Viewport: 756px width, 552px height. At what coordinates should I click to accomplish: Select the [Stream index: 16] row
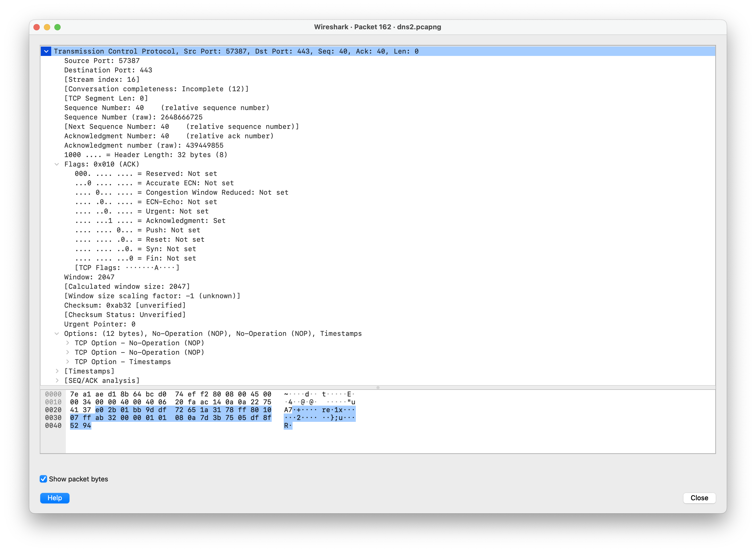click(x=378, y=79)
